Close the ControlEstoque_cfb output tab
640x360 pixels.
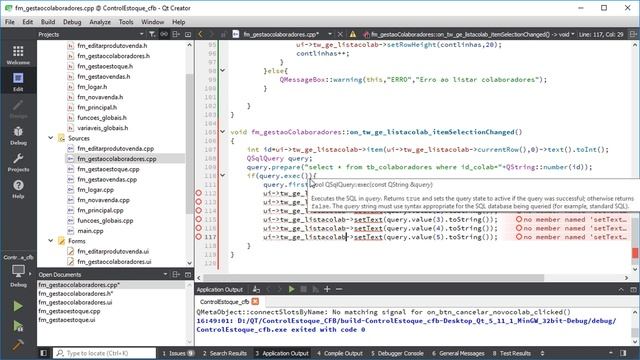[x=255, y=301]
